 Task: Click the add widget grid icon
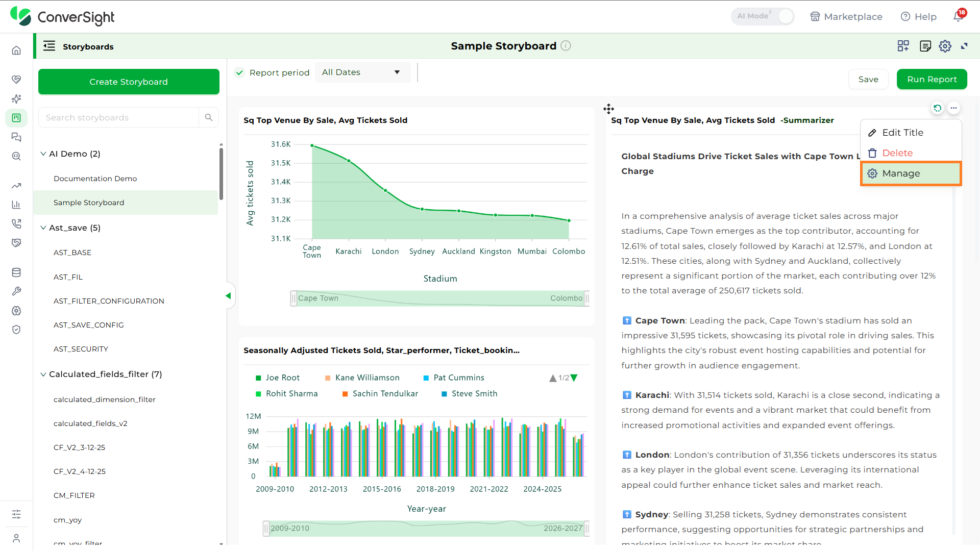point(903,46)
